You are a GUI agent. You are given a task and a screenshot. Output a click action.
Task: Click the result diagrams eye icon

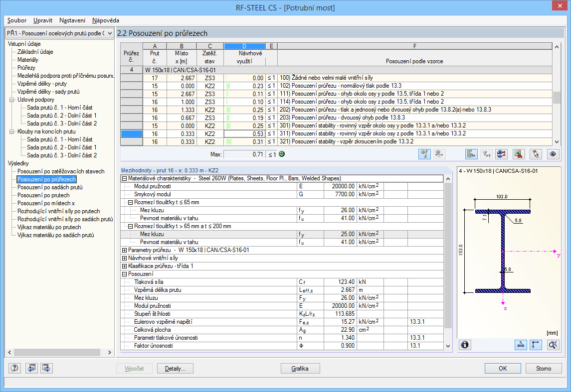coord(501,154)
